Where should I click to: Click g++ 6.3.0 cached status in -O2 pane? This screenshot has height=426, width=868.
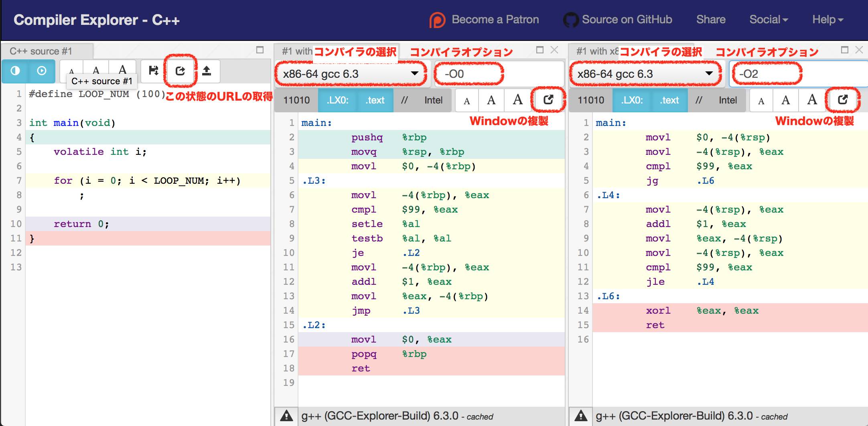point(692,416)
